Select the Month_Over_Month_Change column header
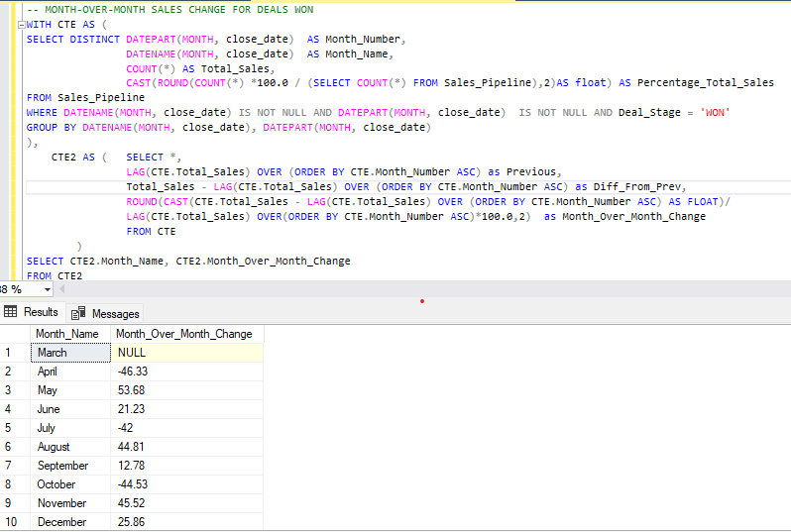Screen dimensions: 791x532 click(186, 334)
